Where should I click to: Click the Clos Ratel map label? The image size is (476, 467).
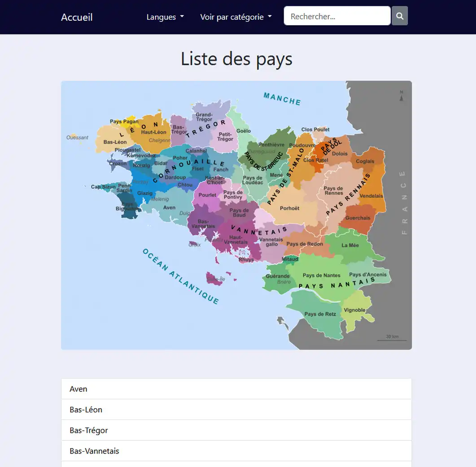pos(315,160)
